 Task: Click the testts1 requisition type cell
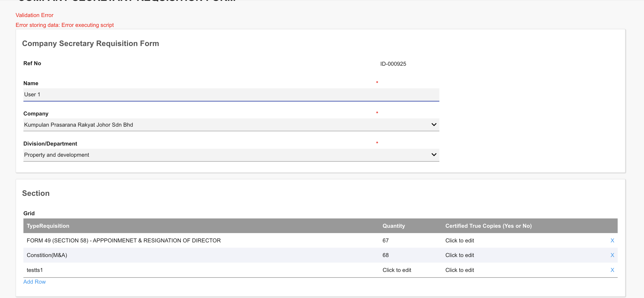tap(35, 270)
